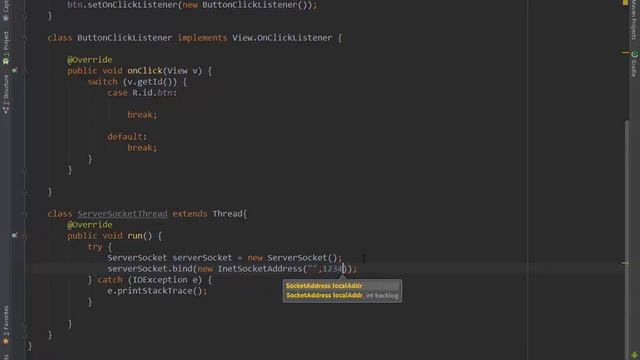
Task: Click gutter override icon beside run method
Action: coord(14,236)
